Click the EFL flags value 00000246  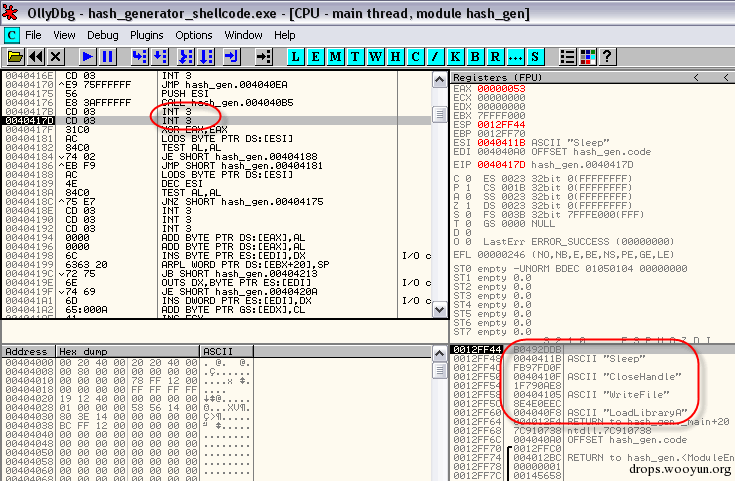(501, 255)
